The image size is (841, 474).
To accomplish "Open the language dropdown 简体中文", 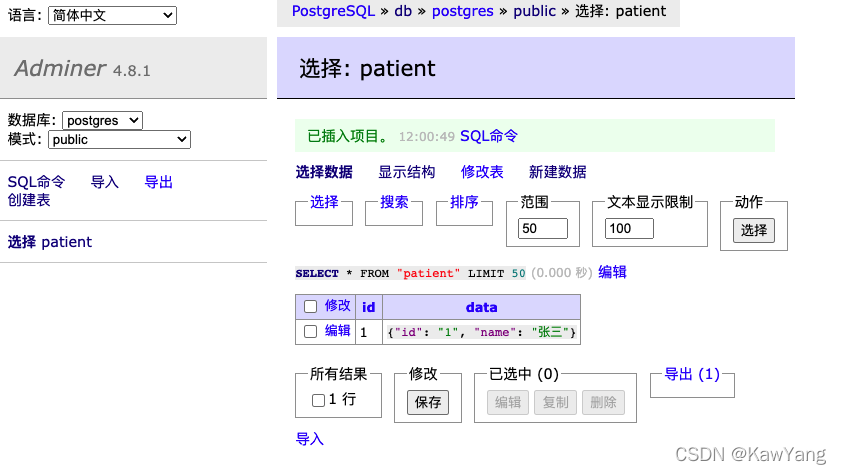I will (x=112, y=15).
